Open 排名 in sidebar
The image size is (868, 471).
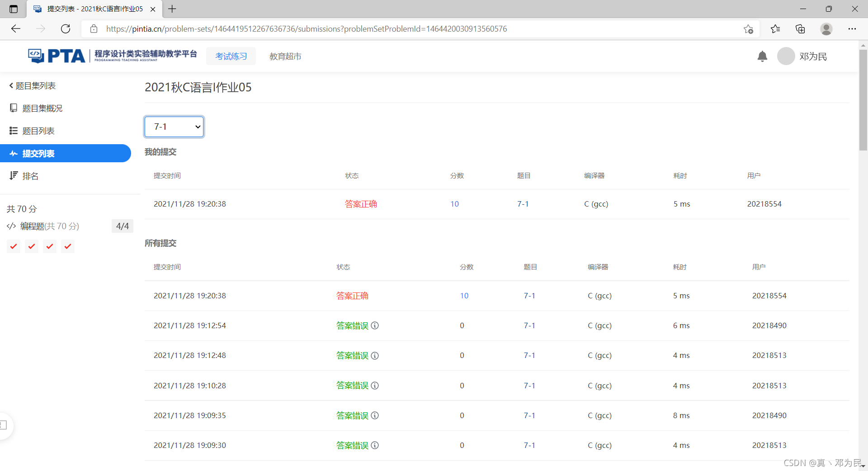[x=24, y=176]
